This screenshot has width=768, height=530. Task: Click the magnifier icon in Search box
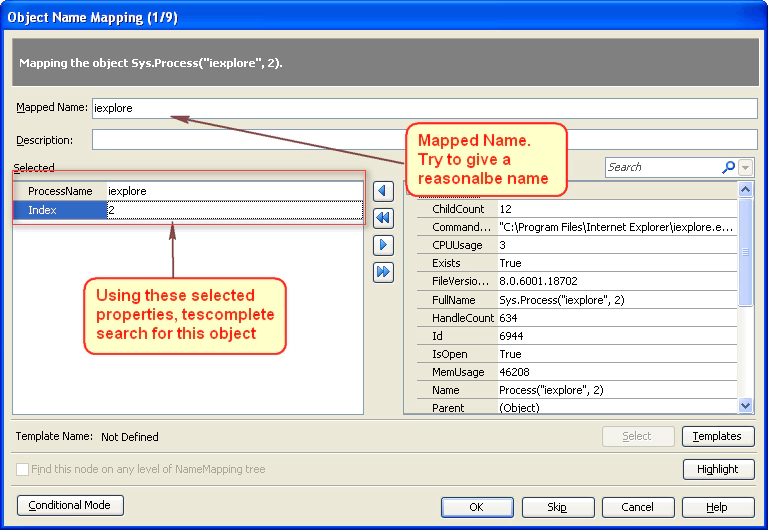click(728, 167)
